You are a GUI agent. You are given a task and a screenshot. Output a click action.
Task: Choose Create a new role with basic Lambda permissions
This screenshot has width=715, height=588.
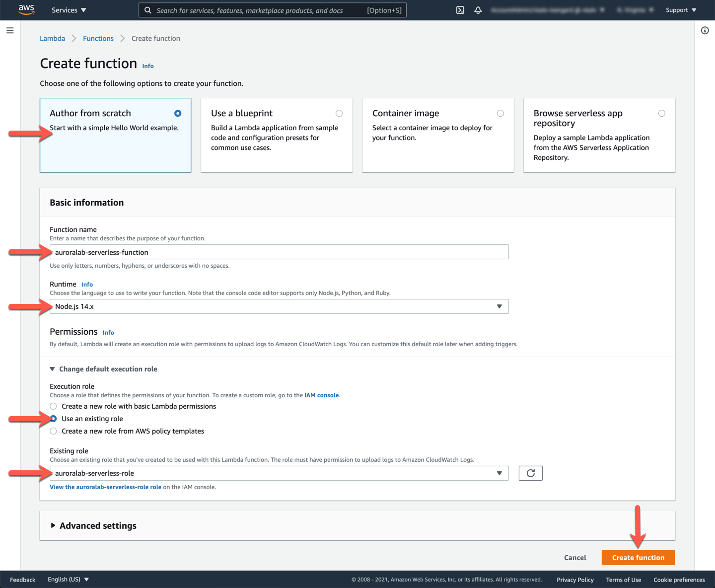(54, 406)
